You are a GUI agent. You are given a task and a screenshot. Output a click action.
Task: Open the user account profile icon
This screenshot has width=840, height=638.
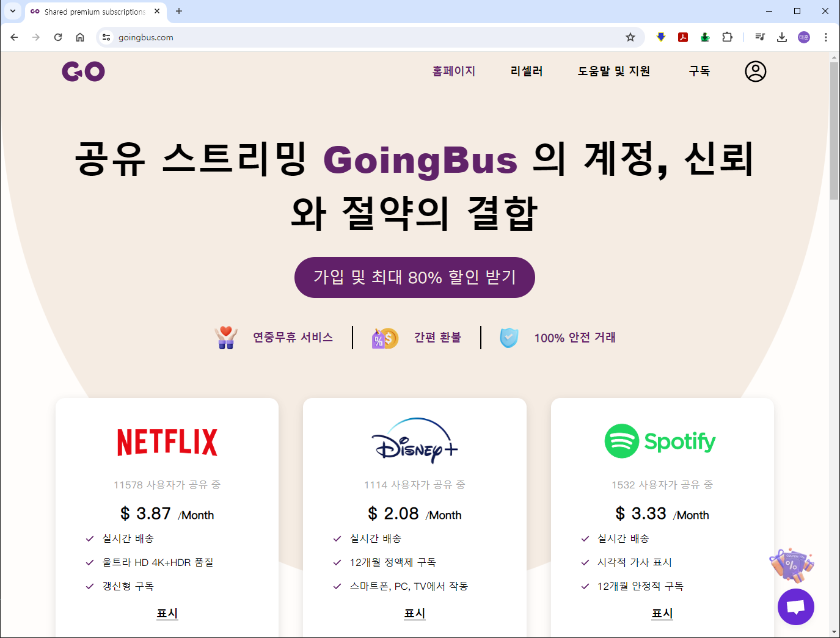point(756,71)
